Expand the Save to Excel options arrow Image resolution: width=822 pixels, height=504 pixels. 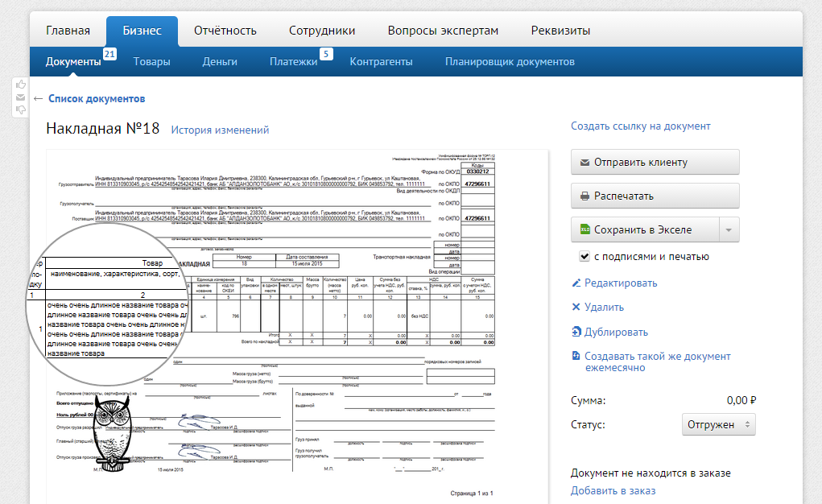pyautogui.click(x=729, y=229)
